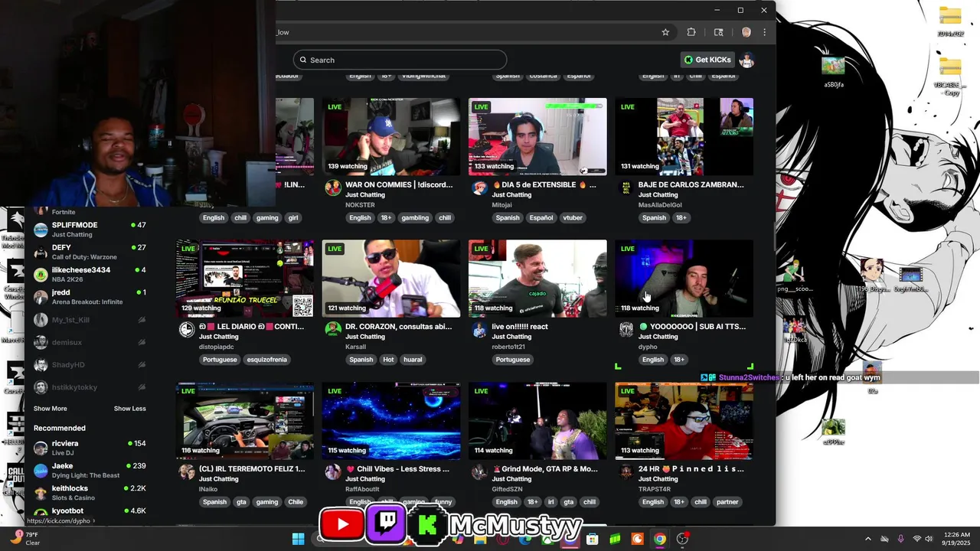Viewport: 980px width, 551px height.
Task: Open the Kick account avatar beside Get KICKs
Action: 747,60
